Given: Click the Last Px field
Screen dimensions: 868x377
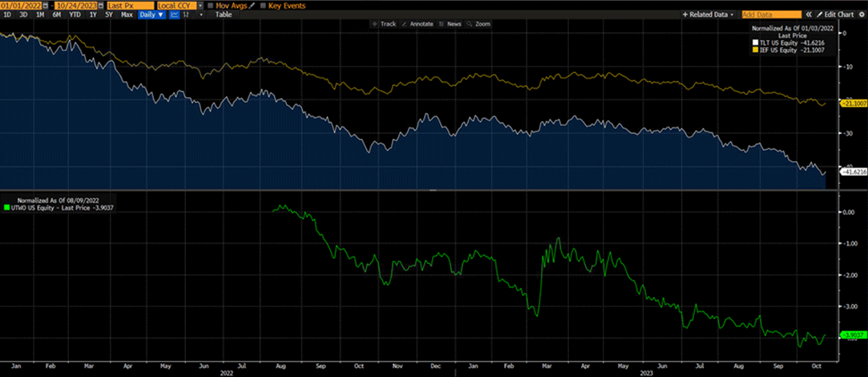Looking at the screenshot, I should (131, 6).
